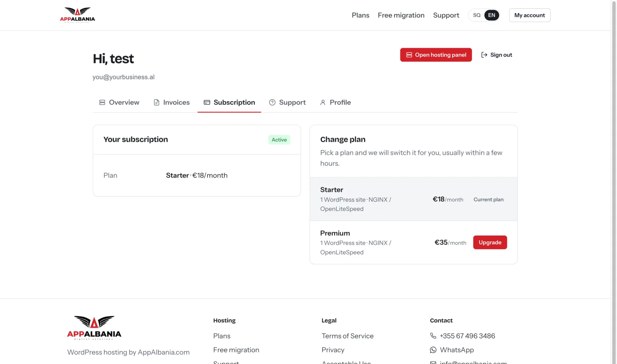Open Support in the top navigation
The height and width of the screenshot is (364, 617).
(446, 15)
